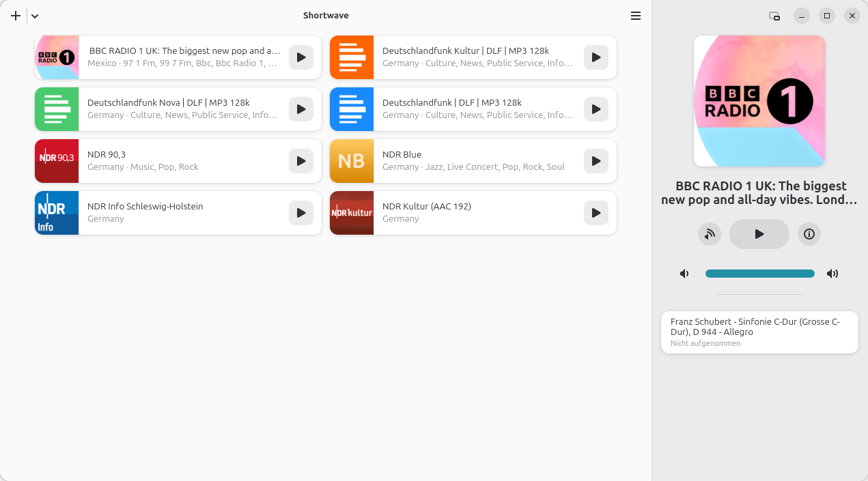This screenshot has width=868, height=481.
Task: Click the NDR Info logo
Action: (57, 213)
